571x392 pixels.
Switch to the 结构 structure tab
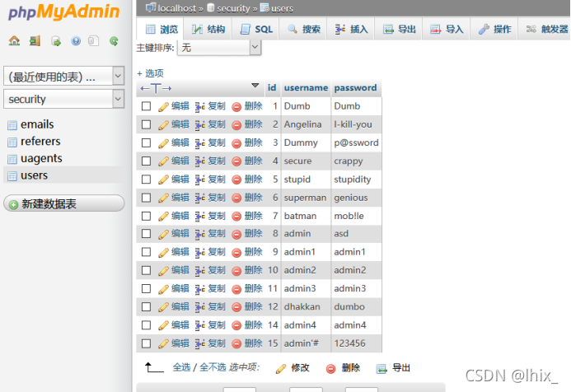(208, 29)
